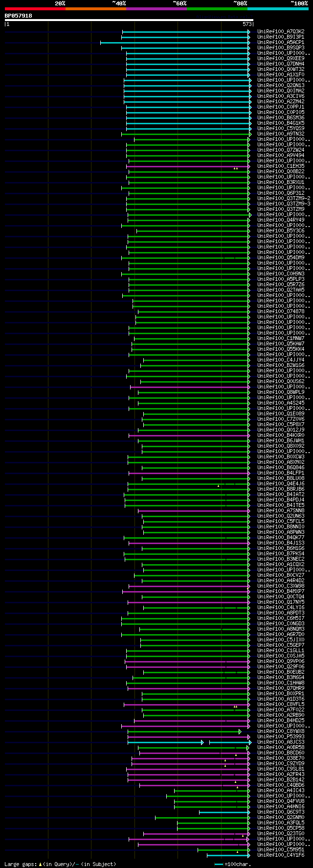This screenshot has height=868, width=313.
Task: Click the green ~80% legend bar
Action: coord(217,9)
